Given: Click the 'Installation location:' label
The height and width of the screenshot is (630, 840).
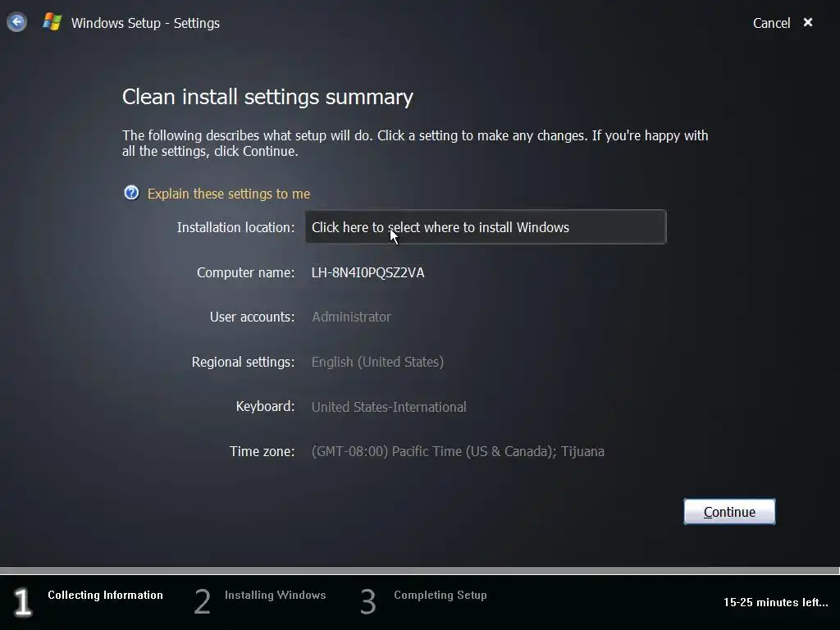Looking at the screenshot, I should (235, 228).
